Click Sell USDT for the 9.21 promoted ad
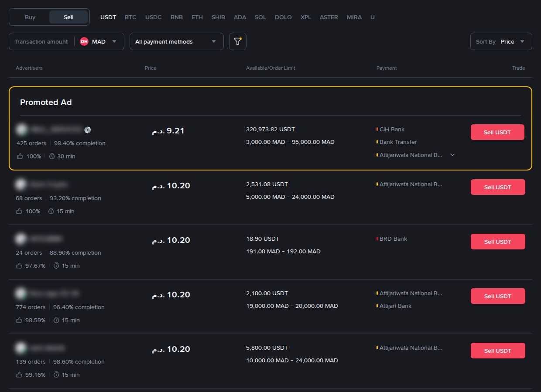Image resolution: width=541 pixels, height=392 pixels. point(497,132)
